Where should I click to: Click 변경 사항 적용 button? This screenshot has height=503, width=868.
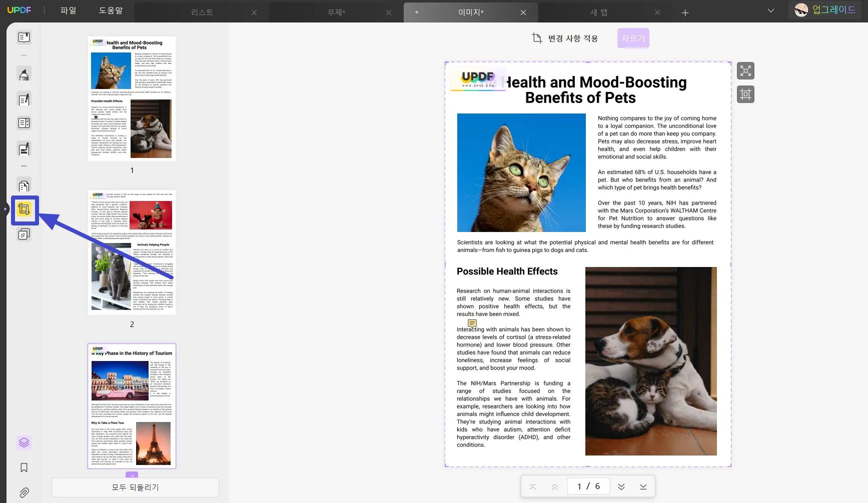(x=565, y=38)
